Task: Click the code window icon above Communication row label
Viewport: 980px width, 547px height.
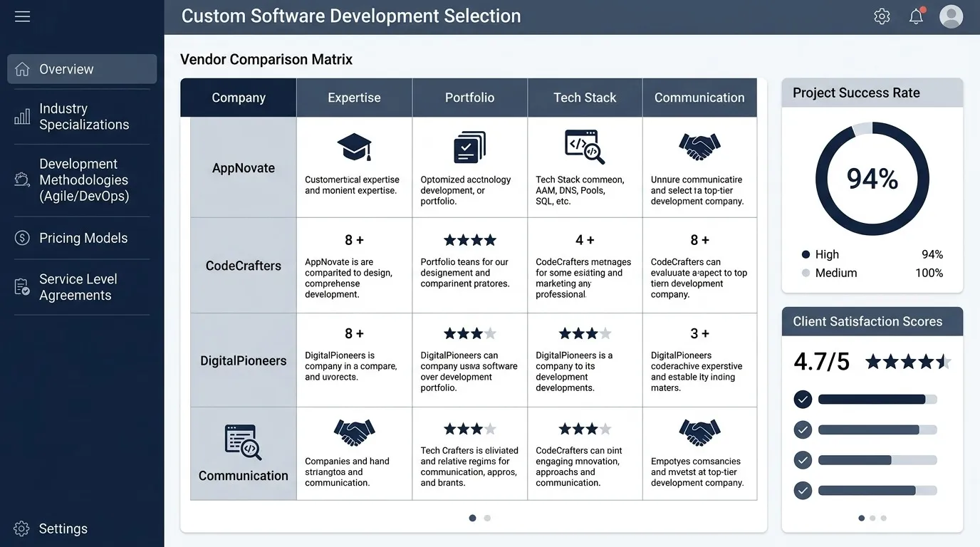Action: [x=243, y=442]
